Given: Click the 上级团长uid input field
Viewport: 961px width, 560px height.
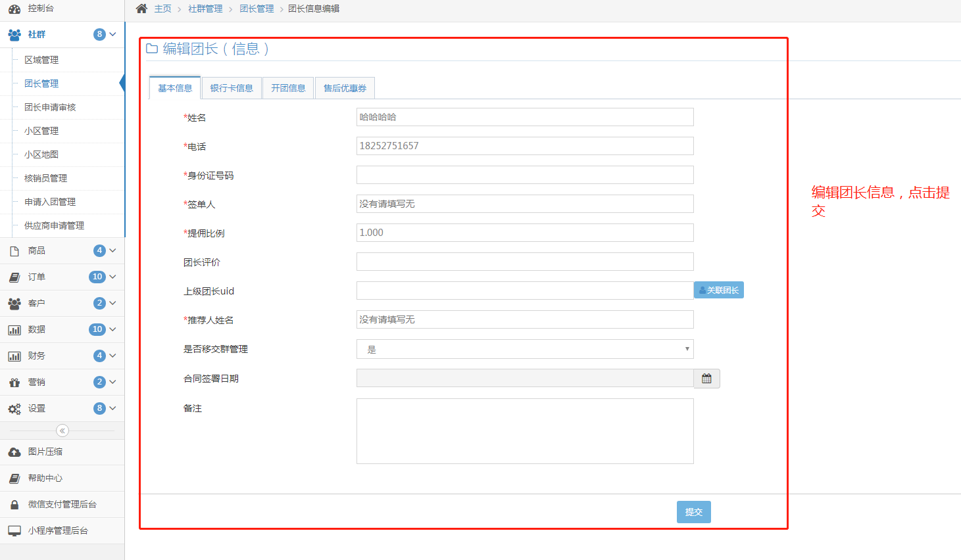Looking at the screenshot, I should 525,291.
